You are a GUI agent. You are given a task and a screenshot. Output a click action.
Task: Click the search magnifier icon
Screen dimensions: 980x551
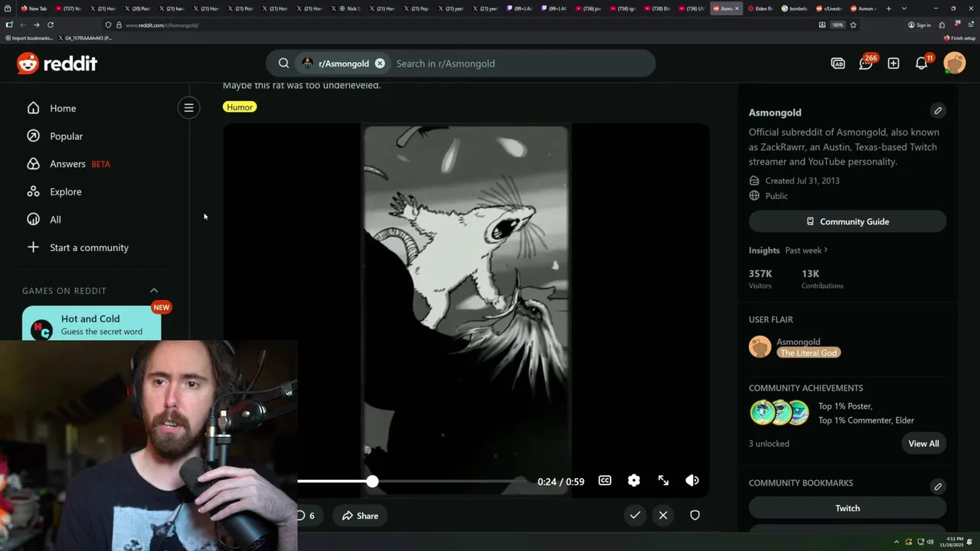(283, 64)
